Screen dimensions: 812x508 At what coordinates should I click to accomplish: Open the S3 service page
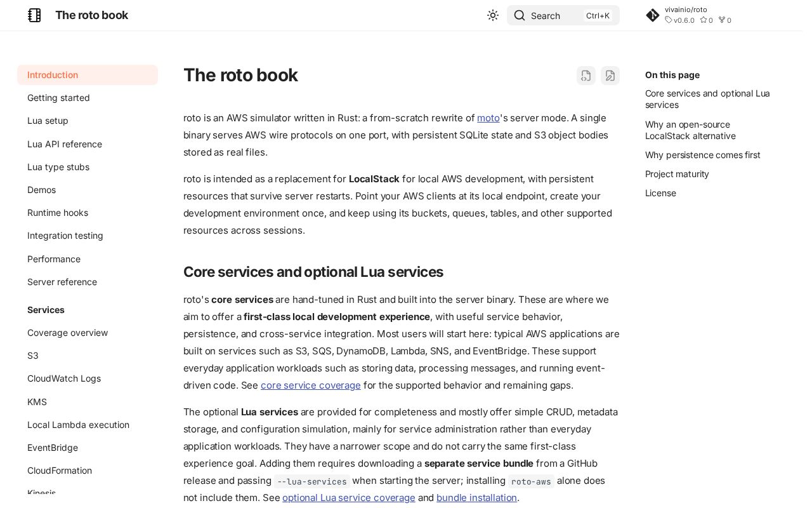[x=33, y=356]
